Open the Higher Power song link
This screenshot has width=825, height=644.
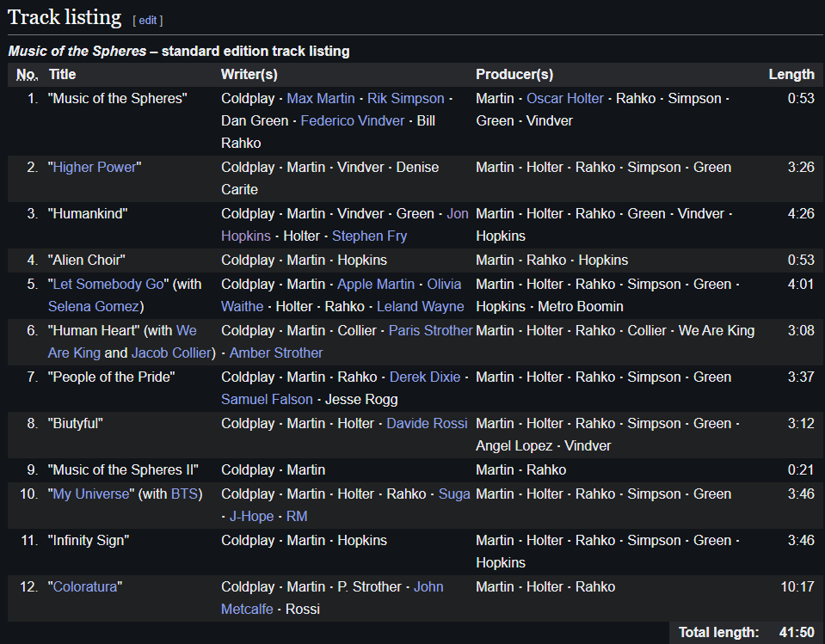coord(94,167)
